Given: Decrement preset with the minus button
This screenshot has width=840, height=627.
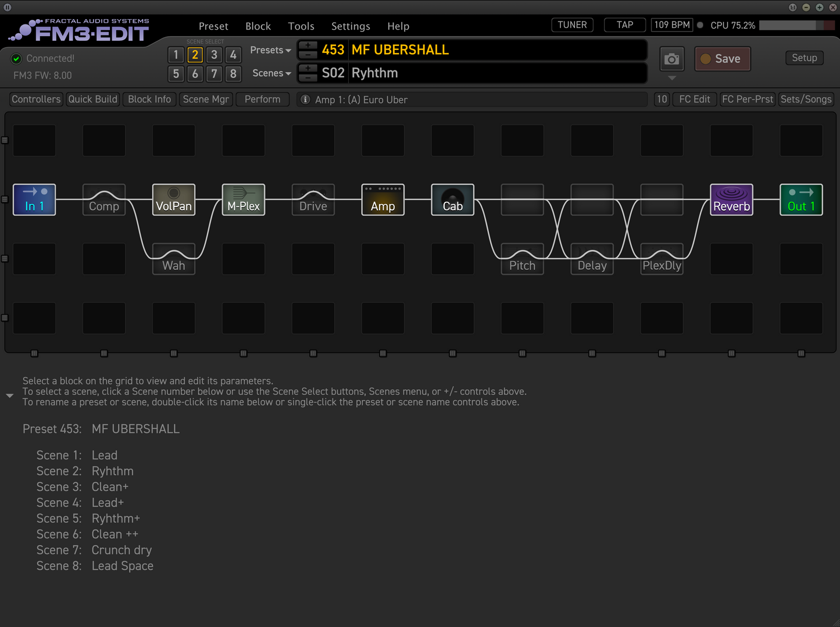Looking at the screenshot, I should [308, 54].
